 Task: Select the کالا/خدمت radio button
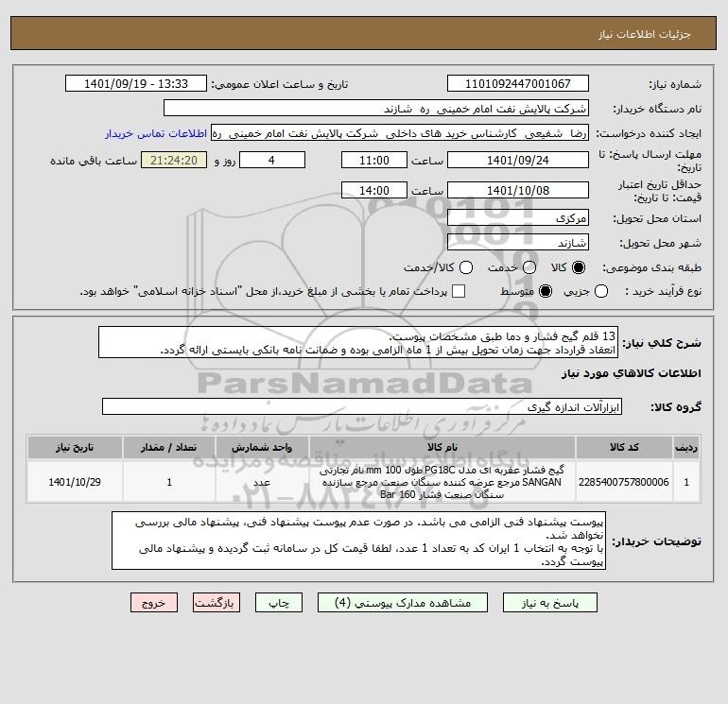[x=466, y=267]
